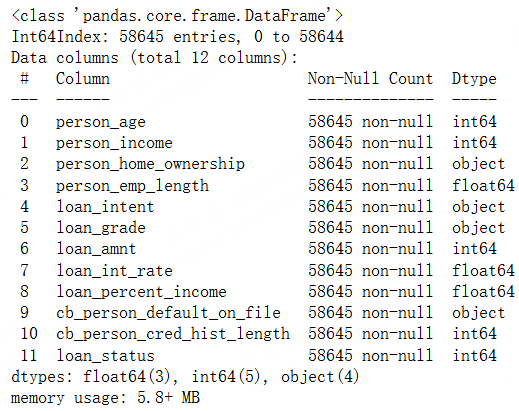This screenshot has height=411, width=519.
Task: Click the dtypes summary line
Action: 185,377
